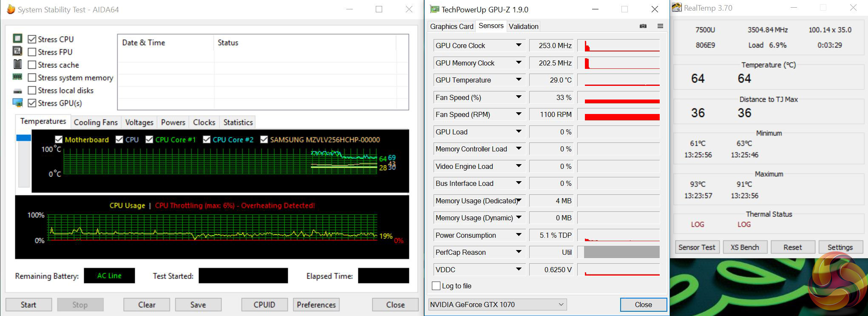Open the Fan Speed (RPM) sensor dropdown

(519, 114)
